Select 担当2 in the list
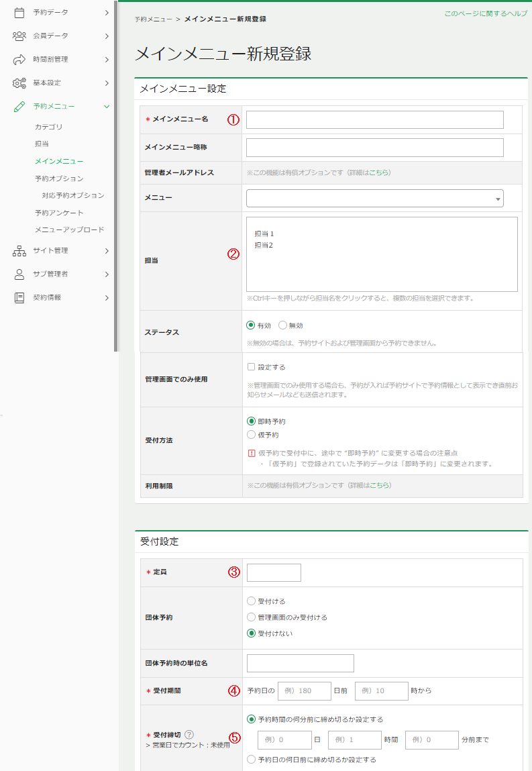 click(264, 245)
